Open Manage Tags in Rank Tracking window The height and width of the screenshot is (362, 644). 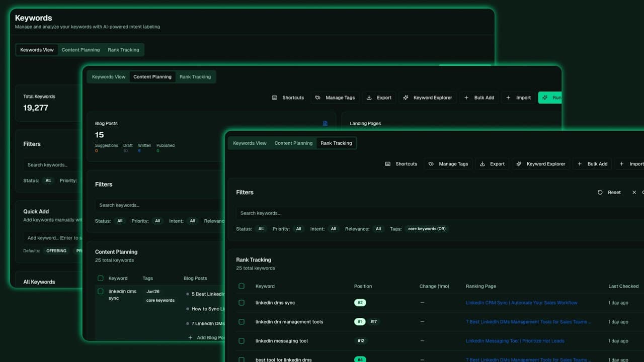point(448,164)
